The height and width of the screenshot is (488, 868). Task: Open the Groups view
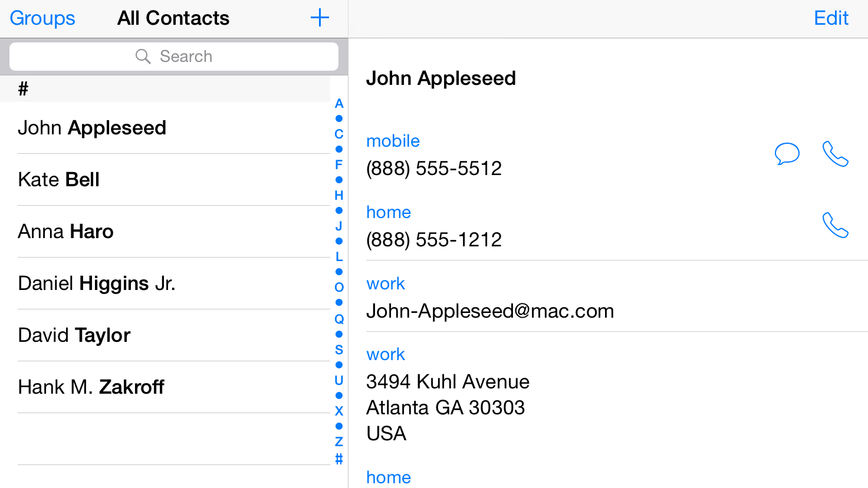click(x=42, y=18)
